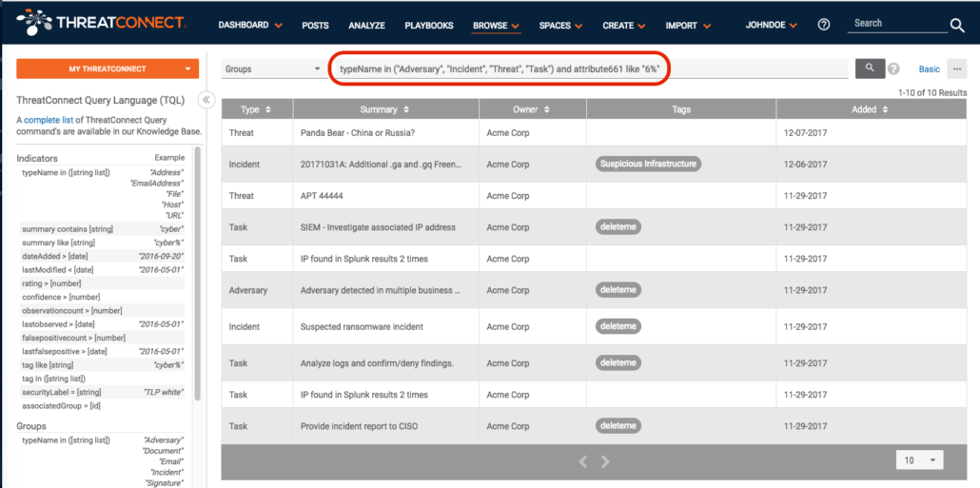Open the SPACES dropdown menu
Image resolution: width=980 pixels, height=488 pixels.
[561, 26]
